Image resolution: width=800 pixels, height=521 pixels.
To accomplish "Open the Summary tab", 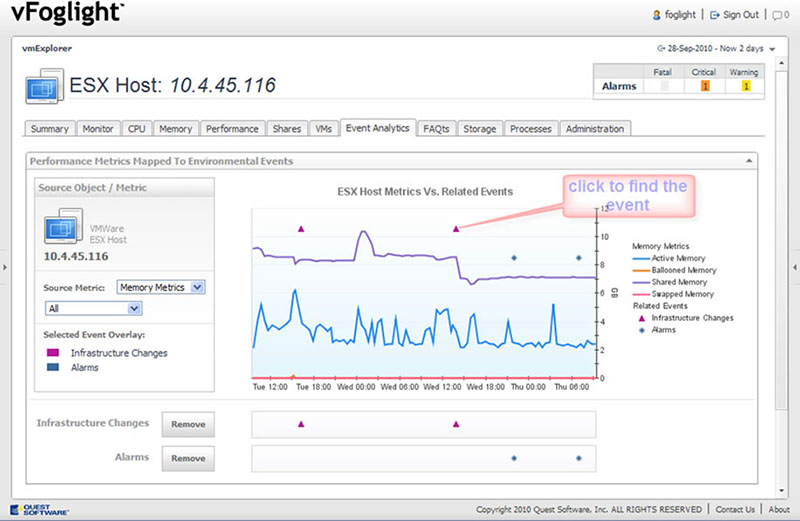I will (x=49, y=129).
